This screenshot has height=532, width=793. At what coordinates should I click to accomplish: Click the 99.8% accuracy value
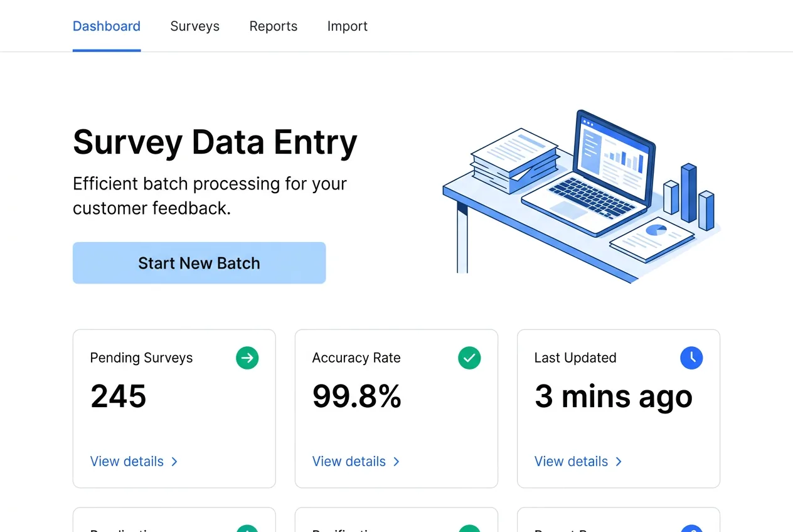(356, 396)
